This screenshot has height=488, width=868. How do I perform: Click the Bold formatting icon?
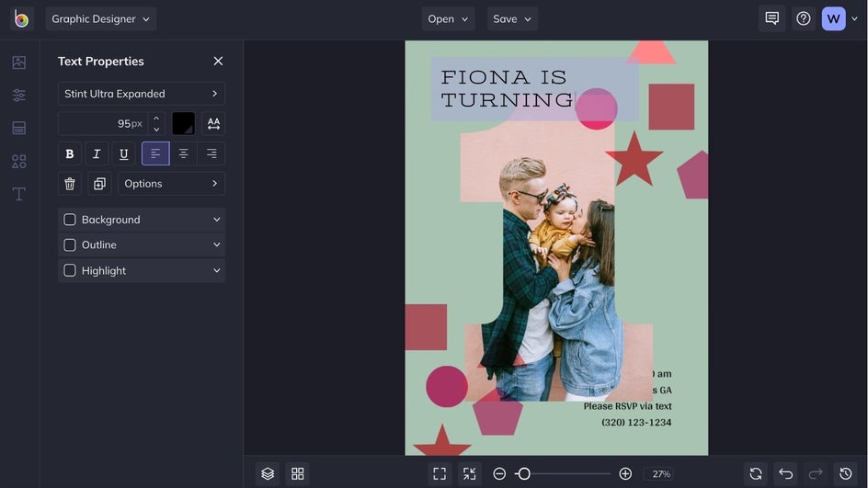(x=70, y=153)
